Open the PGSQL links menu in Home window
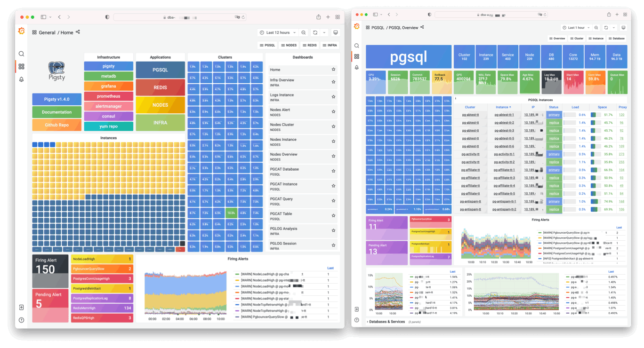 point(268,45)
